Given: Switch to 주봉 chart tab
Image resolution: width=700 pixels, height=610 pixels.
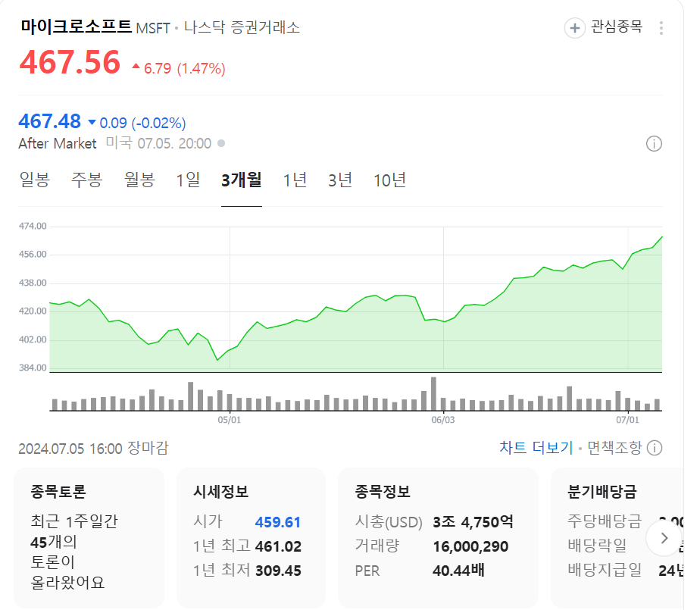Looking at the screenshot, I should (87, 180).
